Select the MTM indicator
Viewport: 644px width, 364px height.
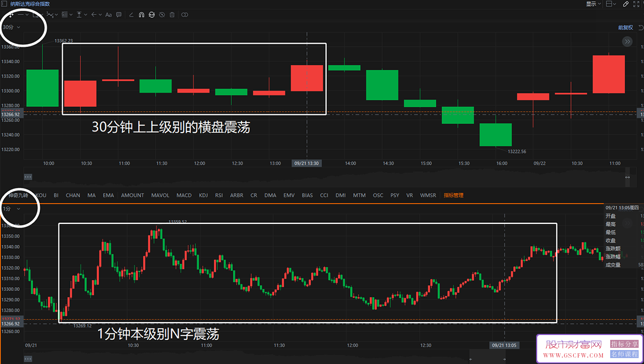(x=359, y=195)
